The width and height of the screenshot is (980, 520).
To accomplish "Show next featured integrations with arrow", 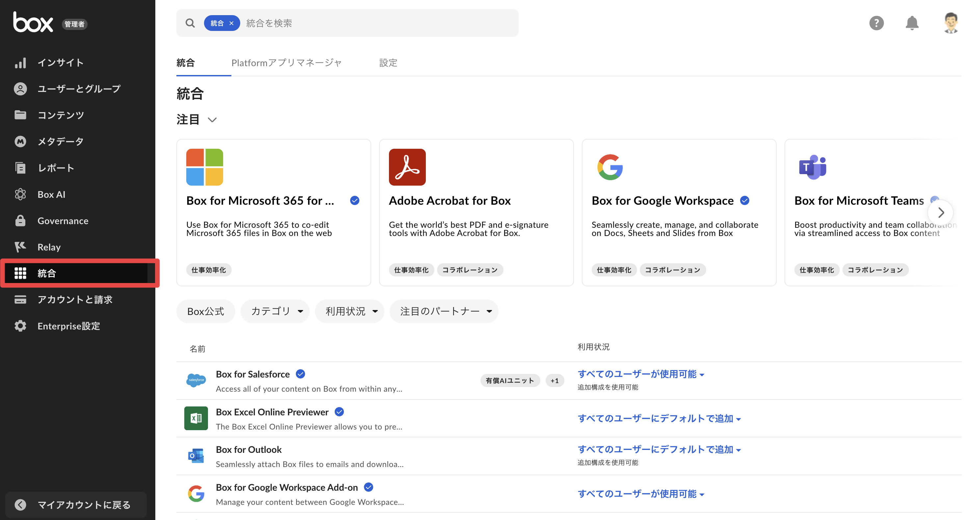I will 941,212.
